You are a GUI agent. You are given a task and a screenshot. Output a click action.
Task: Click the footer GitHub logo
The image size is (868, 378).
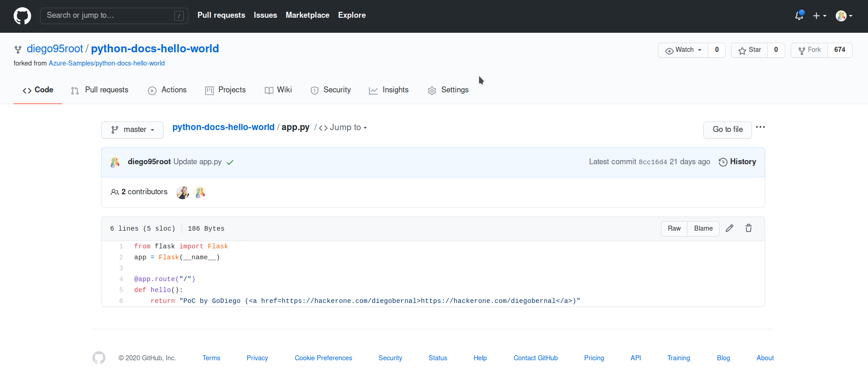(99, 358)
